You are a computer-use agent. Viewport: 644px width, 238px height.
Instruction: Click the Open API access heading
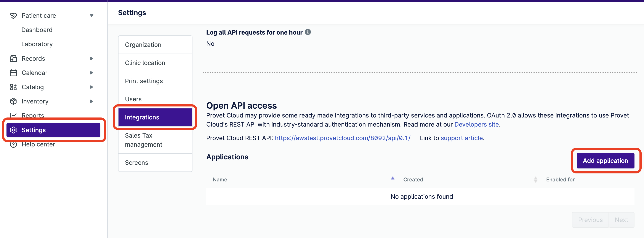point(241,106)
